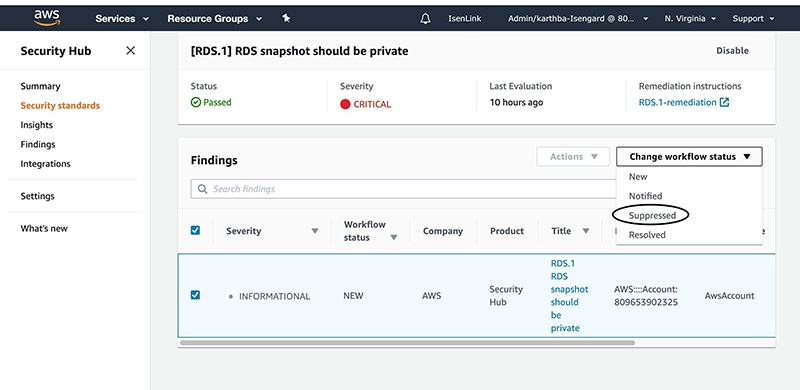Sort by the Severity column arrow
The height and width of the screenshot is (390, 800).
tap(315, 231)
